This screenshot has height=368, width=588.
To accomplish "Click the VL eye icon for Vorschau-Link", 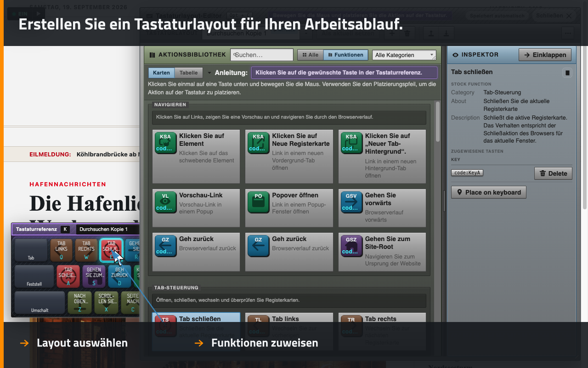I will point(166,202).
